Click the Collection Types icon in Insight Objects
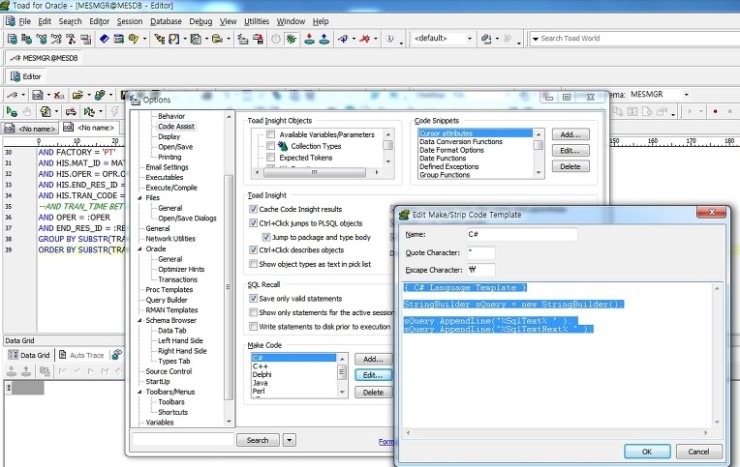 (283, 146)
